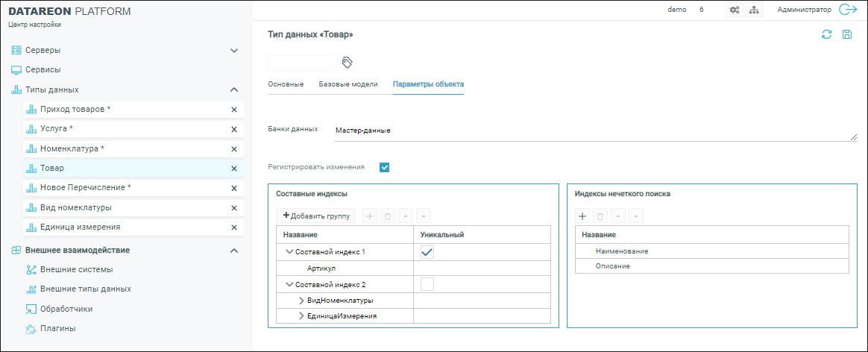Open the settings gears icon in header
Viewport: 868px width, 352px height.
point(734,10)
